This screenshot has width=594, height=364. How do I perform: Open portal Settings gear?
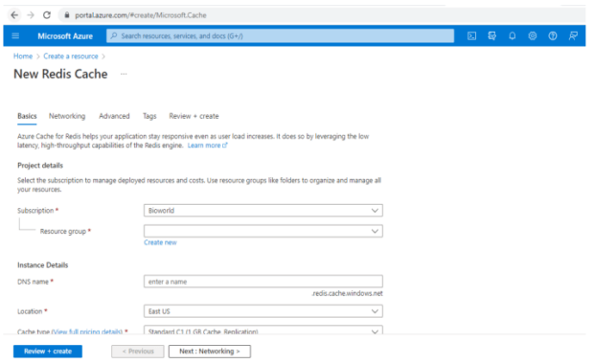coord(533,36)
